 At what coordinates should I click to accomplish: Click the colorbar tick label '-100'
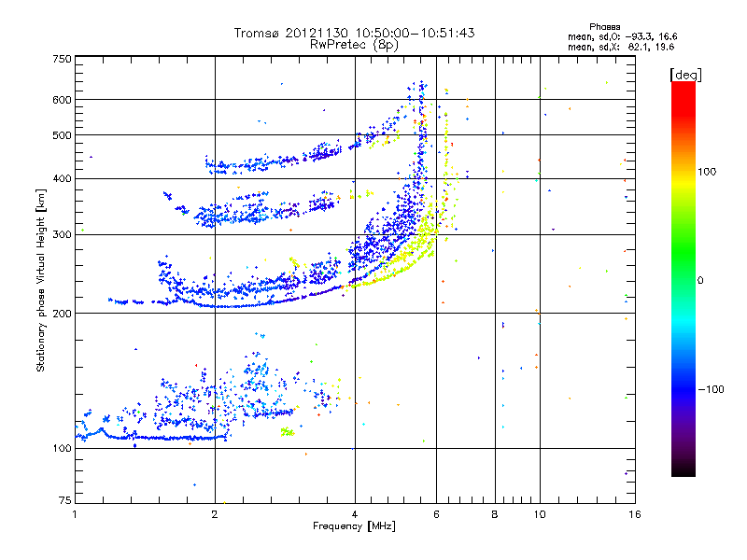711,389
